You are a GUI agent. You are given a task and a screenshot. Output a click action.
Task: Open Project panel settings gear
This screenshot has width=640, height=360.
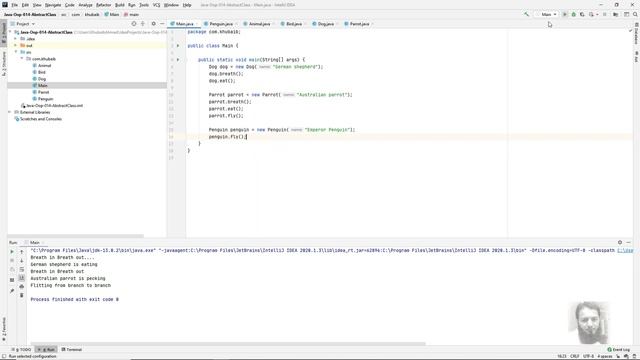(x=153, y=24)
